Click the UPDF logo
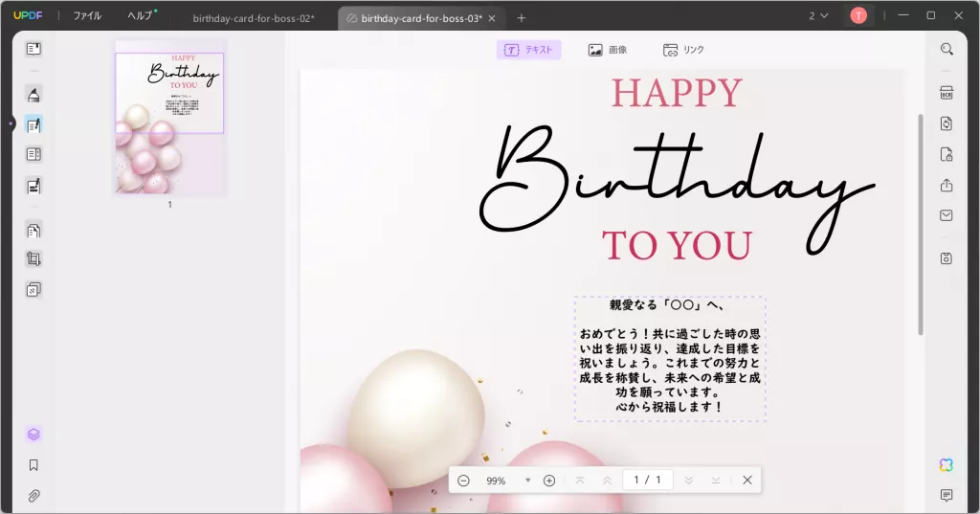 tap(28, 15)
